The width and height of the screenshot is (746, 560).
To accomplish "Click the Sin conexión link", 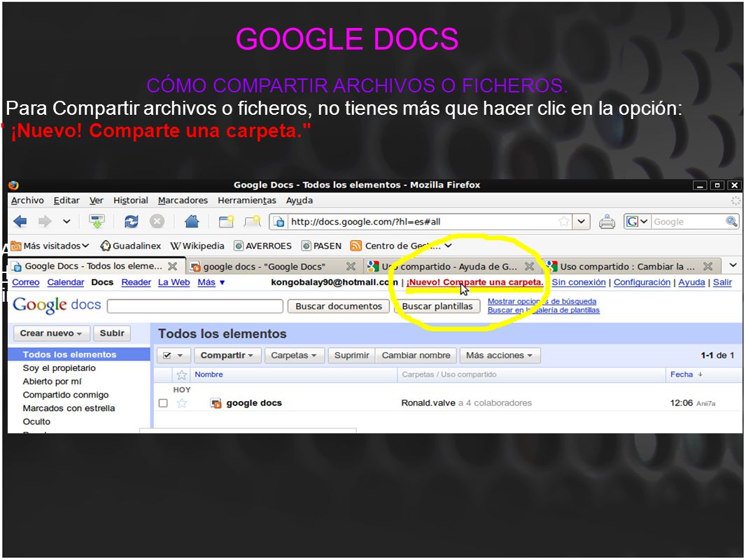I will click(579, 282).
